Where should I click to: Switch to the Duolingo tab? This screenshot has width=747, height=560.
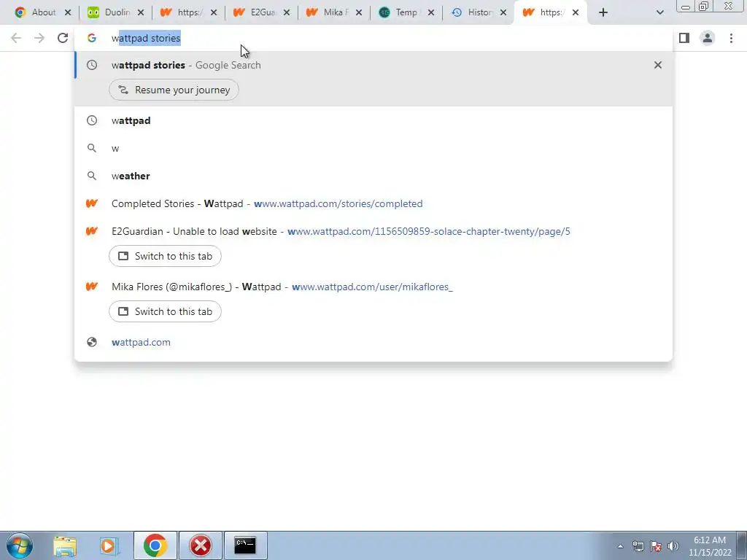pyautogui.click(x=109, y=12)
